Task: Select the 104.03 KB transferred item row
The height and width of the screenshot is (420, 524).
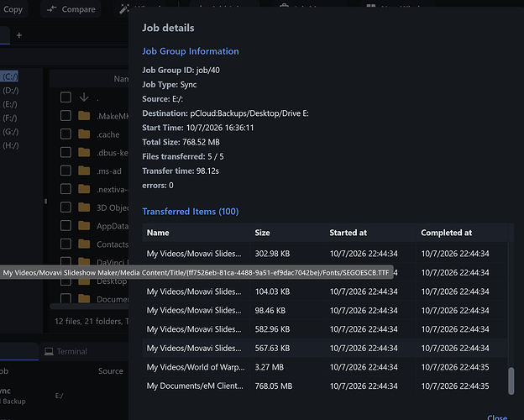Action: (x=325, y=291)
